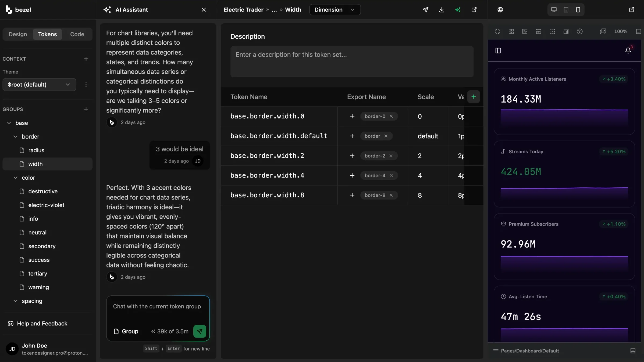This screenshot has height=362, width=644.
Task: Click the download icon in top toolbar
Action: point(442,10)
